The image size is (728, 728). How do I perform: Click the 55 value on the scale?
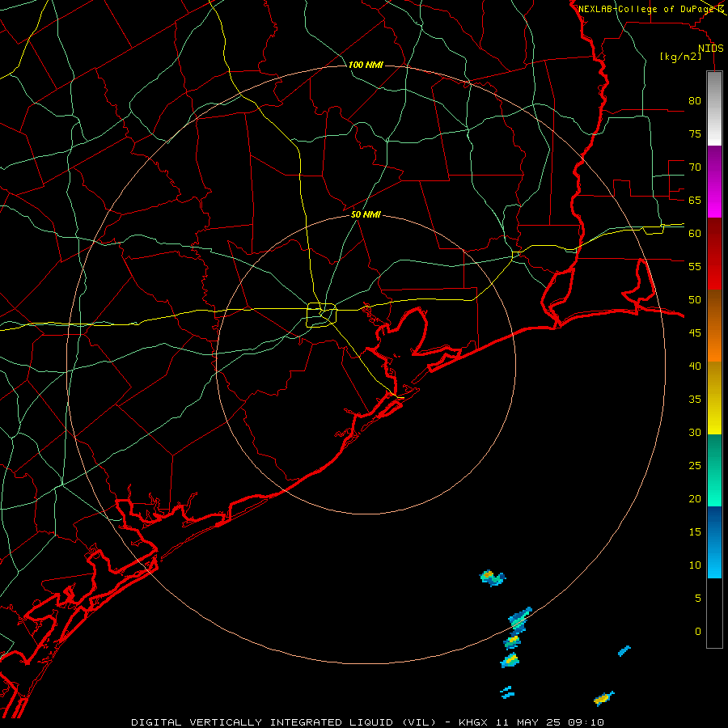[x=695, y=266]
